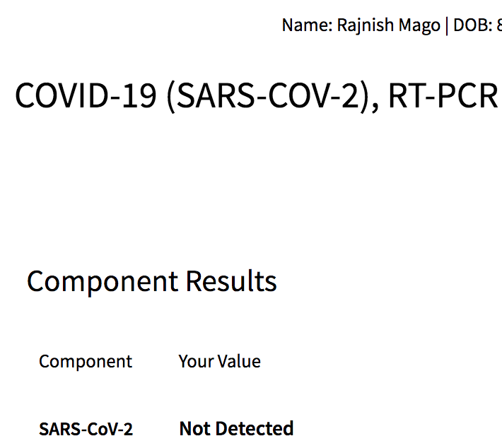Click the "DOB:" label in header
Screen dimensions: 502x448
(471, 25)
